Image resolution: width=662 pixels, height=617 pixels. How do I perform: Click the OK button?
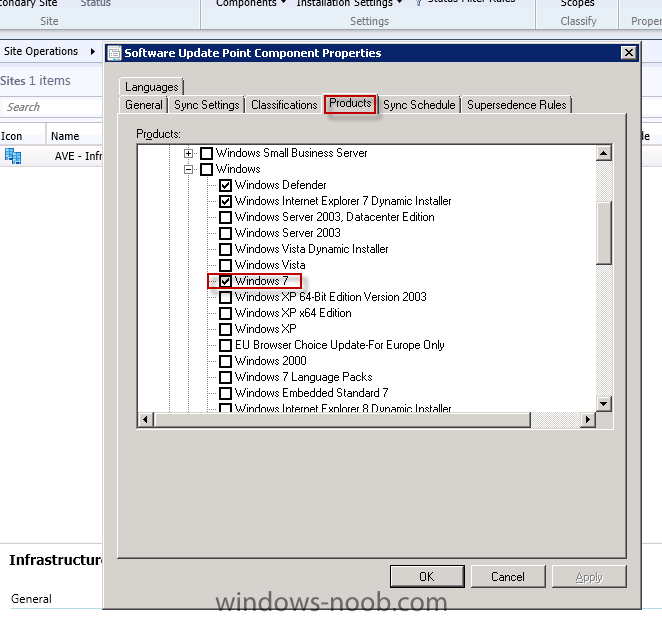[x=427, y=576]
